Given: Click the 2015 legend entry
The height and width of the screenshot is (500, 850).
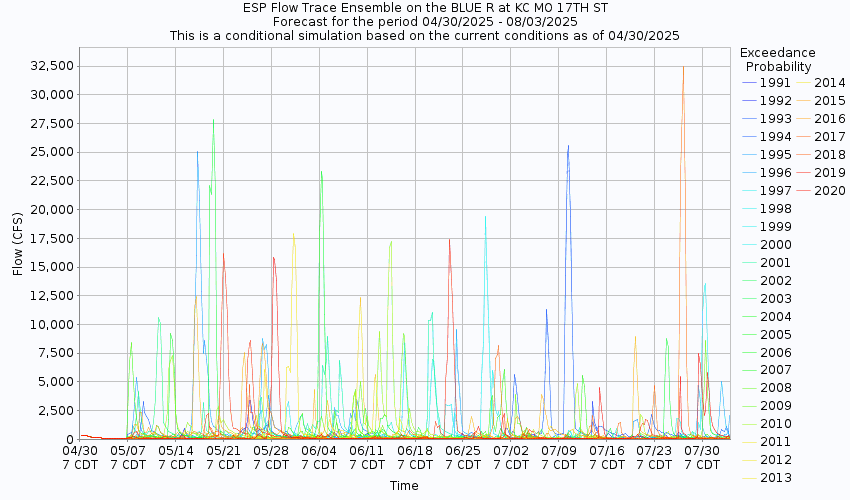Looking at the screenshot, I should [x=821, y=101].
